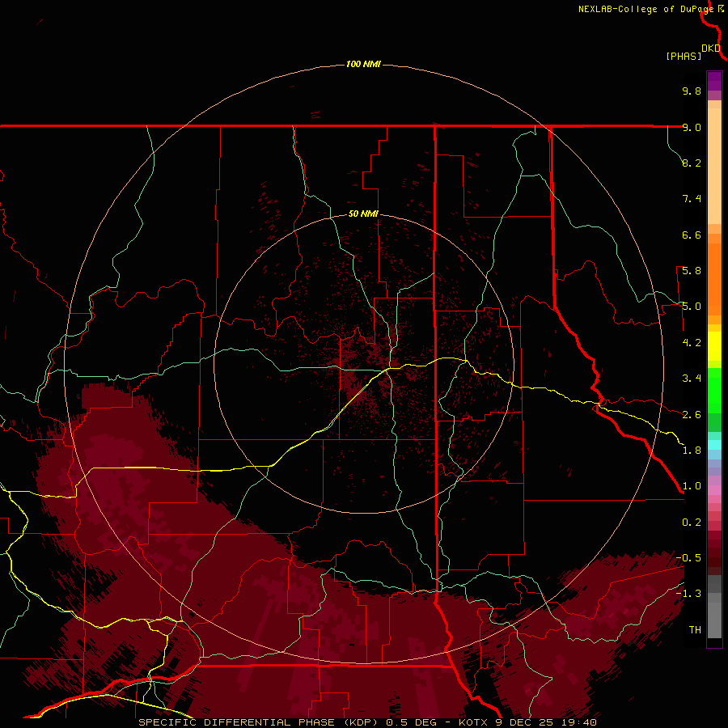
Task: Pick the pale peach band beside 8.2
Action: click(x=714, y=166)
